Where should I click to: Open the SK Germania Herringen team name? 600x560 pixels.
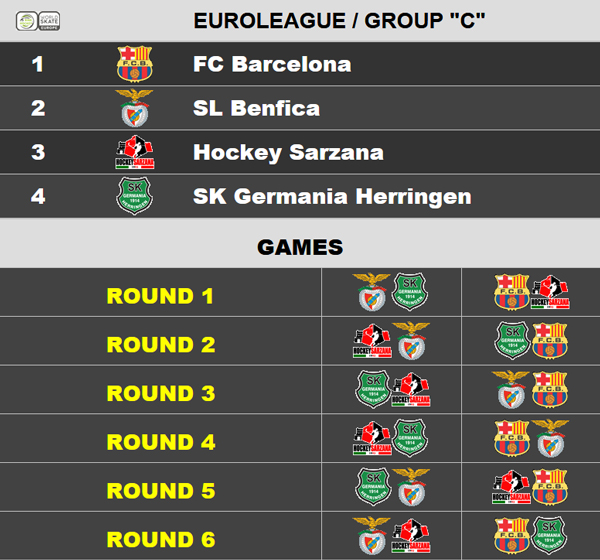[x=332, y=196]
